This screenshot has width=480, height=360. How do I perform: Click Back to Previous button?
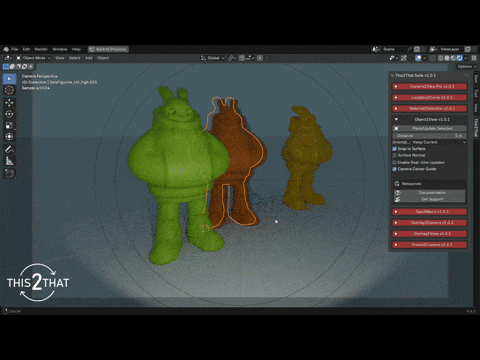click(x=108, y=49)
